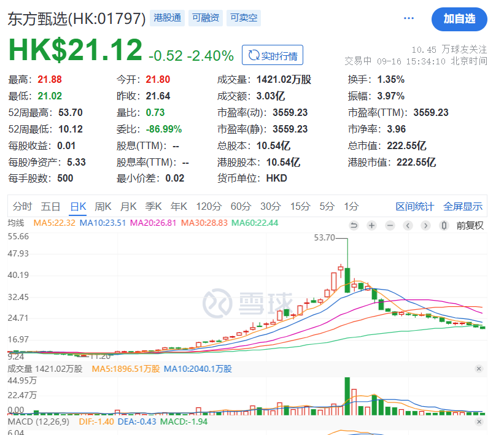Screen dimensions: 504x435
Task: Zoom out the chart with minus icon
Action: click(x=389, y=226)
